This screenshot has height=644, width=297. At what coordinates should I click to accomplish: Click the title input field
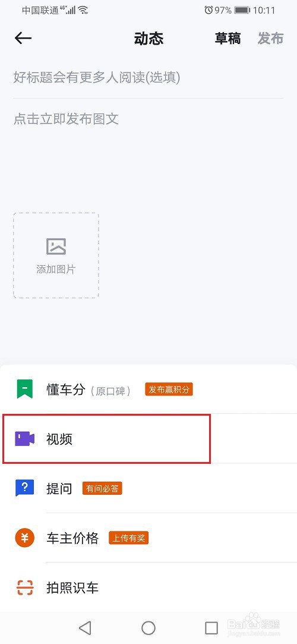(x=148, y=77)
